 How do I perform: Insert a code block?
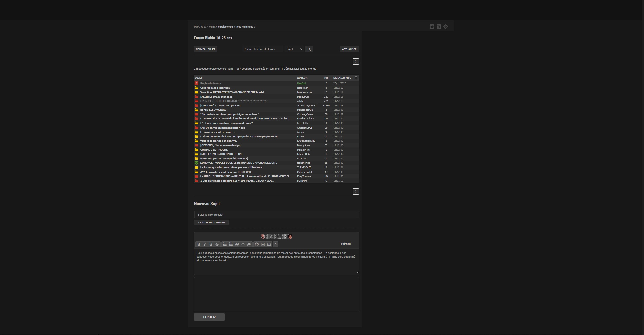[243, 244]
